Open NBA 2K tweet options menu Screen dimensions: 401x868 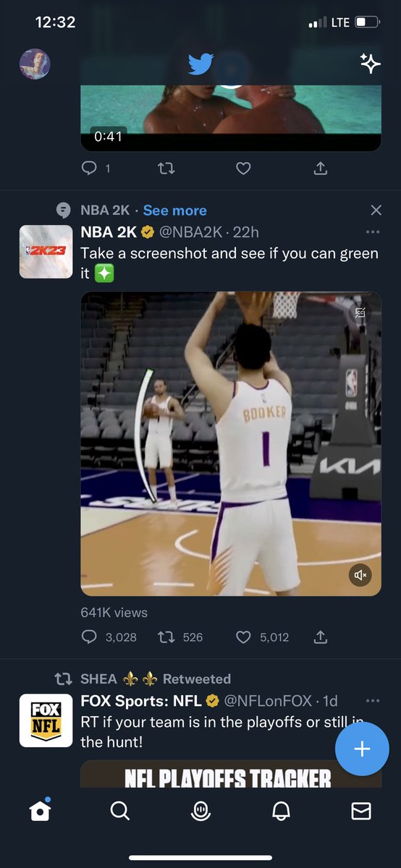pos(373,232)
